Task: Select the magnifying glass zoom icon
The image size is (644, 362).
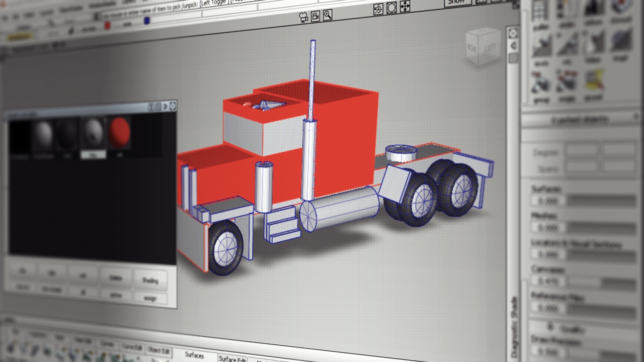Action: 328,15
